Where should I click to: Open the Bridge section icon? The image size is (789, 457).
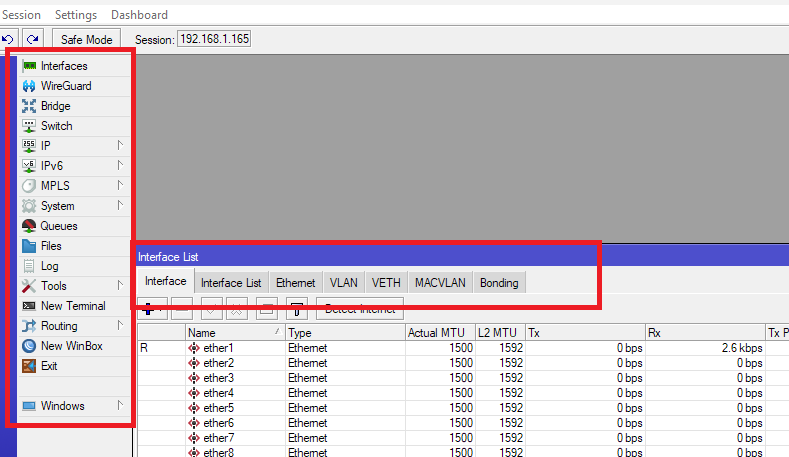(x=29, y=106)
